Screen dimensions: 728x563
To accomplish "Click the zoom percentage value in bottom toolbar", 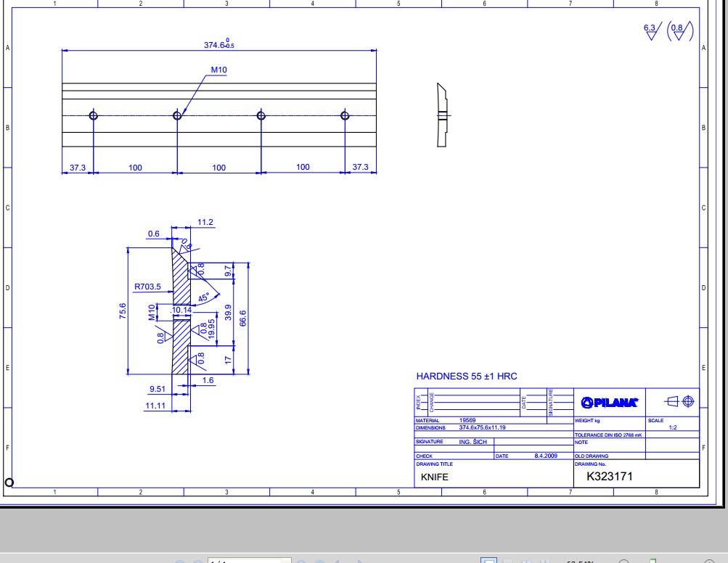I will [x=581, y=561].
